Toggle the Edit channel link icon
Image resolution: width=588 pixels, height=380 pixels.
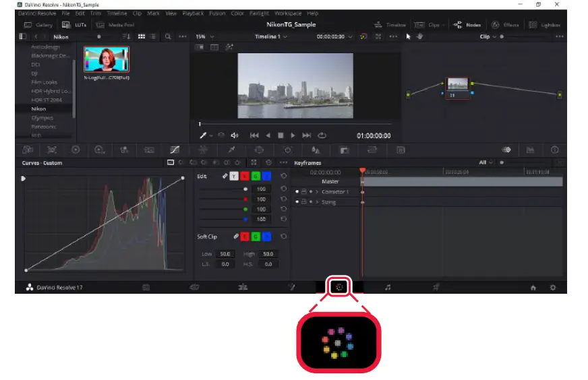(225, 176)
